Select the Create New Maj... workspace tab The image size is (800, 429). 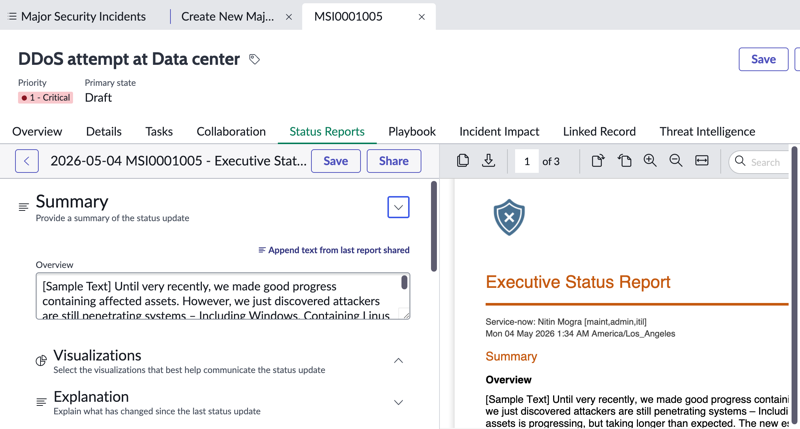(228, 17)
